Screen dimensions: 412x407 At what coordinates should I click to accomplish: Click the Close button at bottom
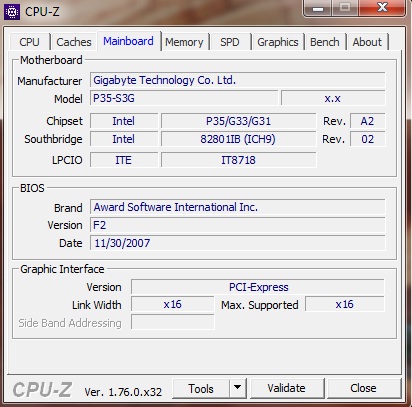(x=363, y=388)
